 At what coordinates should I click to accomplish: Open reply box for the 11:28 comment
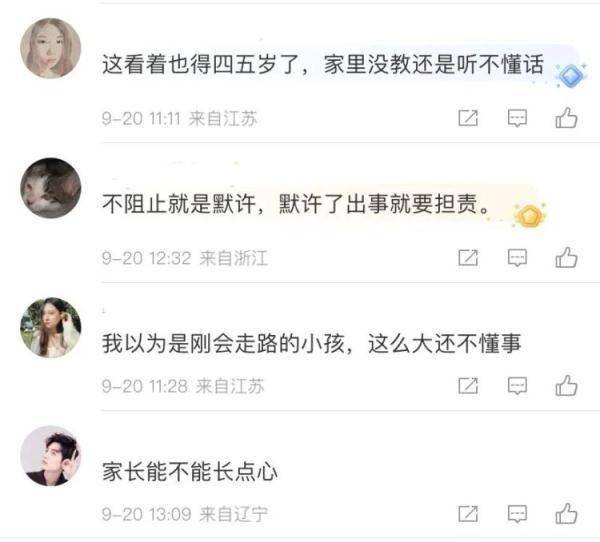pyautogui.click(x=517, y=386)
